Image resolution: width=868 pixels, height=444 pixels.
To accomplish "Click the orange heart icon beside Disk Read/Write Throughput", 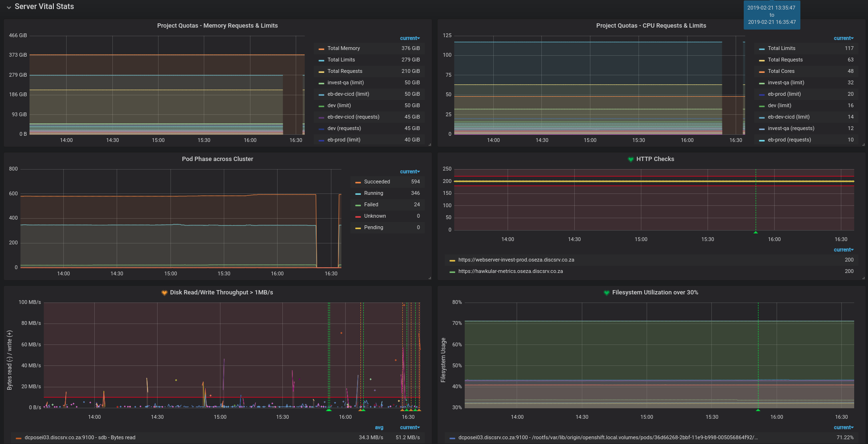I will coord(164,293).
